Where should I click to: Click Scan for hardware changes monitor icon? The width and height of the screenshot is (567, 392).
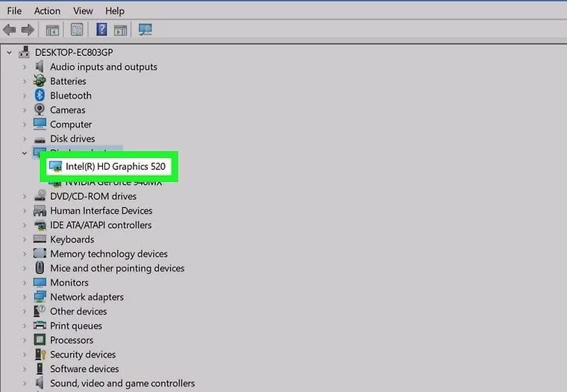[145, 29]
